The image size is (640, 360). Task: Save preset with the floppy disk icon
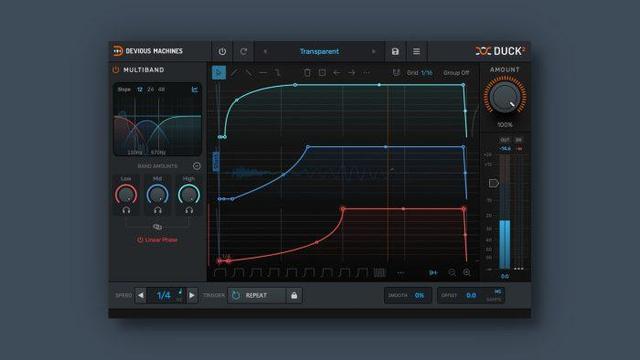point(395,51)
